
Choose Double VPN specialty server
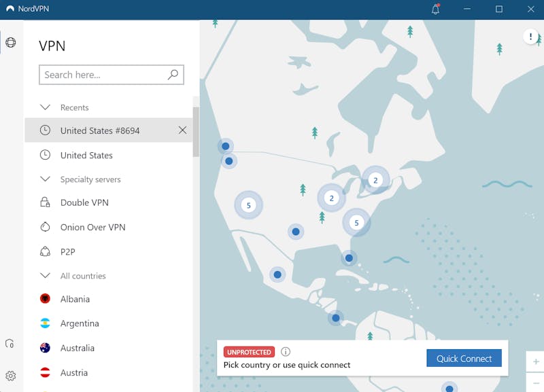pos(109,202)
